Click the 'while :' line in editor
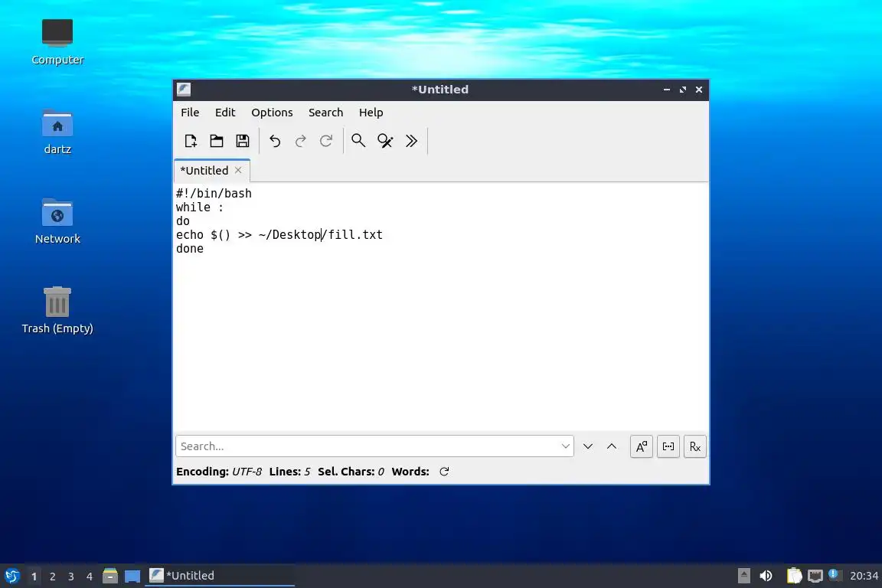 [x=200, y=207]
